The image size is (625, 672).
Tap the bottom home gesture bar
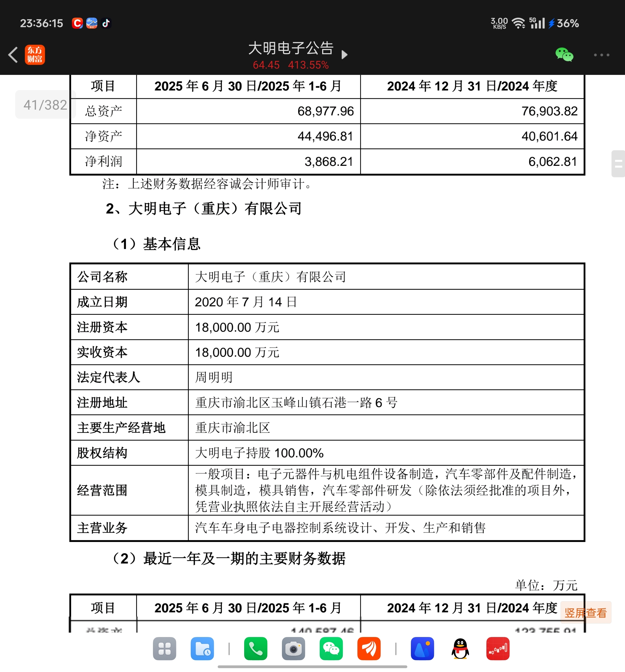pyautogui.click(x=312, y=666)
